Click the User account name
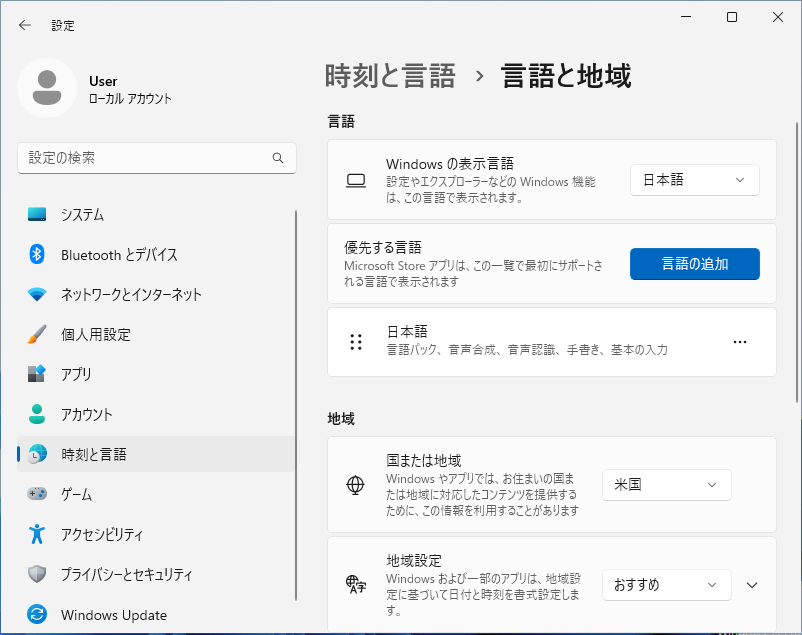 pyautogui.click(x=103, y=81)
